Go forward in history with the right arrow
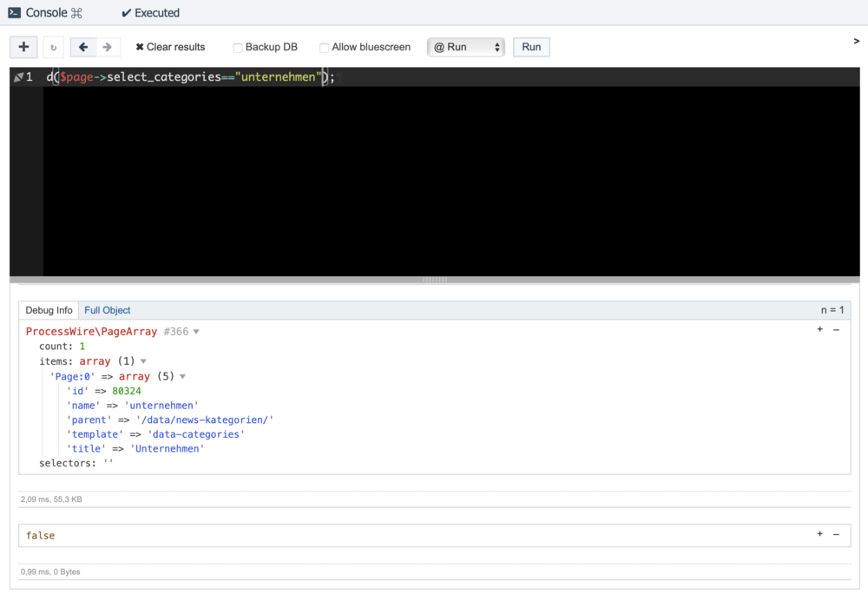Screen dimensions: 868x595 [x=107, y=47]
